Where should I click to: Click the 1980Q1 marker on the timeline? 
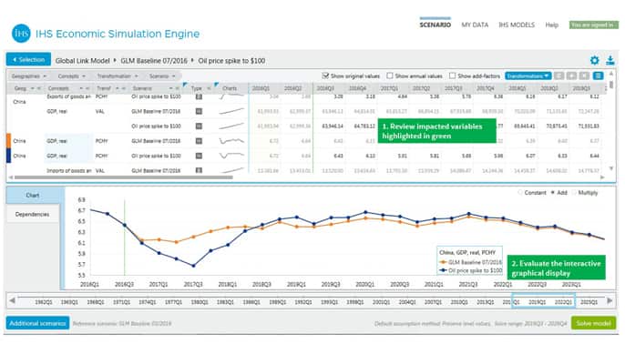pos(200,302)
